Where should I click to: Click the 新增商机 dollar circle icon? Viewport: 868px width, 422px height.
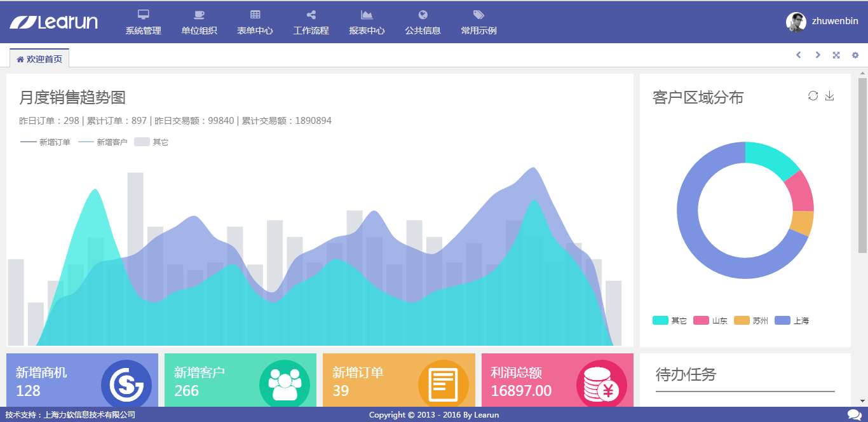point(126,383)
